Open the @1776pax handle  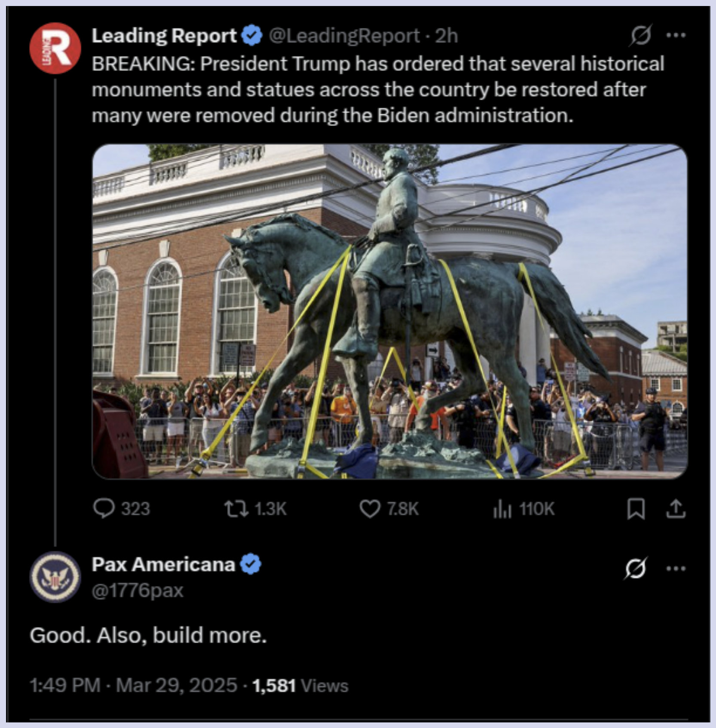click(x=138, y=590)
